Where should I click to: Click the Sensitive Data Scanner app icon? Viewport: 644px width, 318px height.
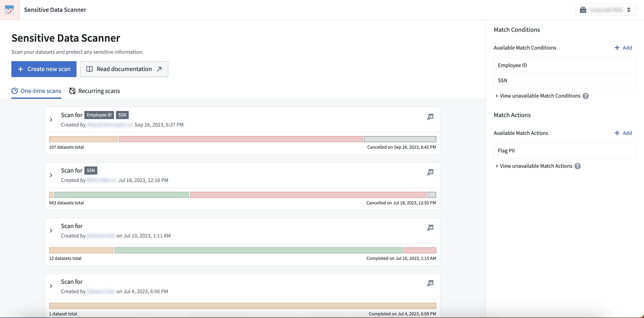pyautogui.click(x=9, y=10)
